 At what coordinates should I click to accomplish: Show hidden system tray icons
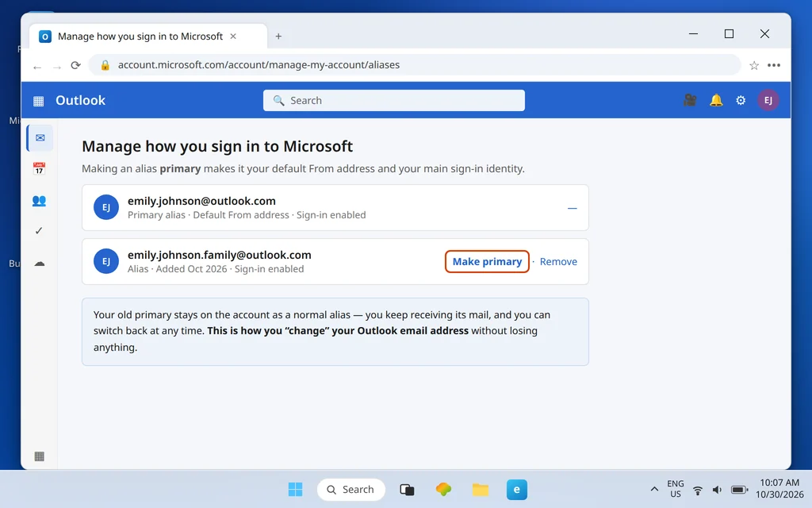click(654, 489)
